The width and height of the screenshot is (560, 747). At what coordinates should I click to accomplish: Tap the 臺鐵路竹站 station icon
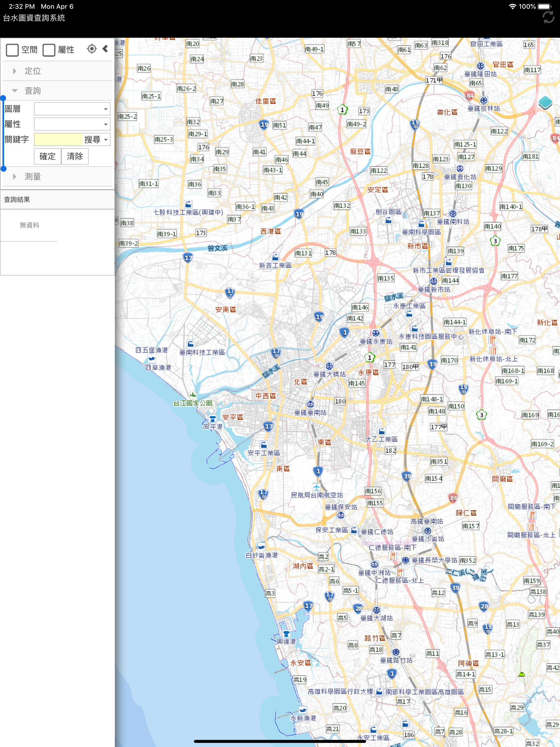pos(396,652)
